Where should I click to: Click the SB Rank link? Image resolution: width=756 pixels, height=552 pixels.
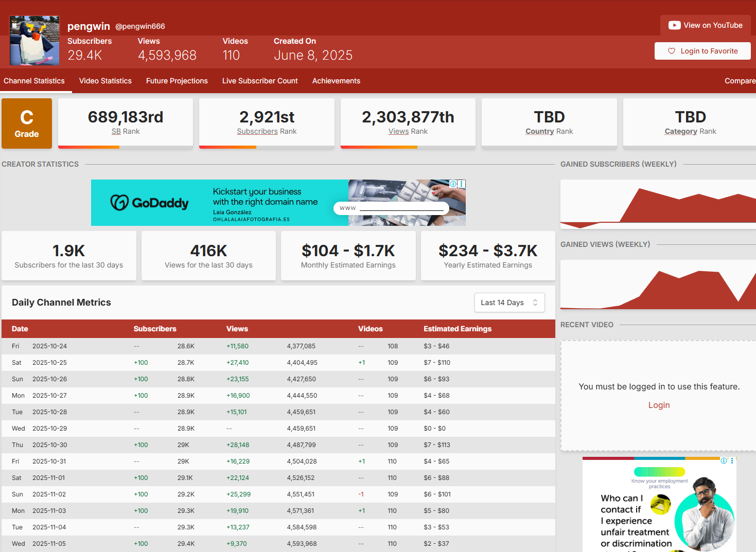pyautogui.click(x=116, y=131)
